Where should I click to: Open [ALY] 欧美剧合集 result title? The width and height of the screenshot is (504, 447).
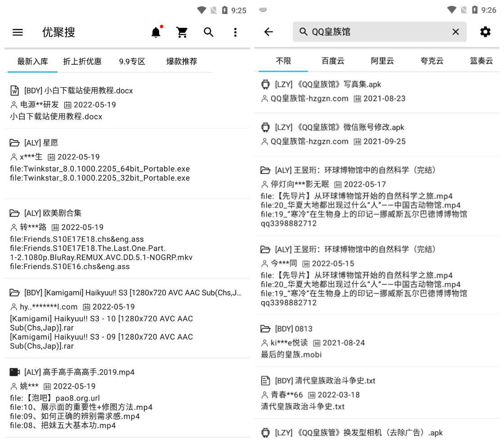pyautogui.click(x=53, y=213)
